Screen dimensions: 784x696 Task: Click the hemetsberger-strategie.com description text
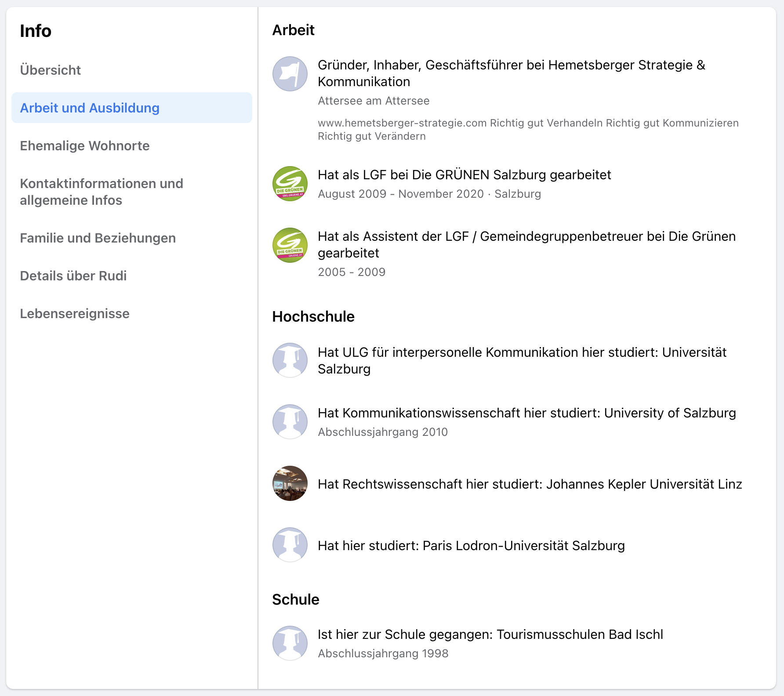(528, 130)
